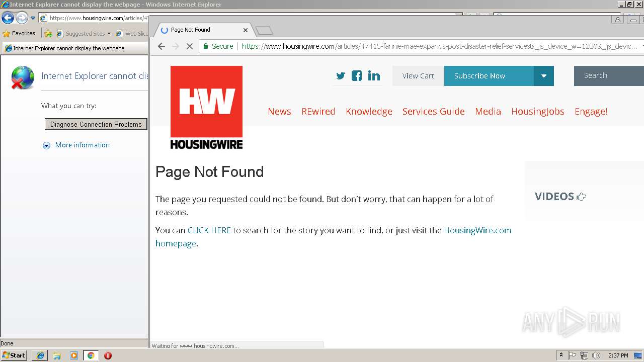Stop loading the page in Chrome
The width and height of the screenshot is (644, 362).
190,46
